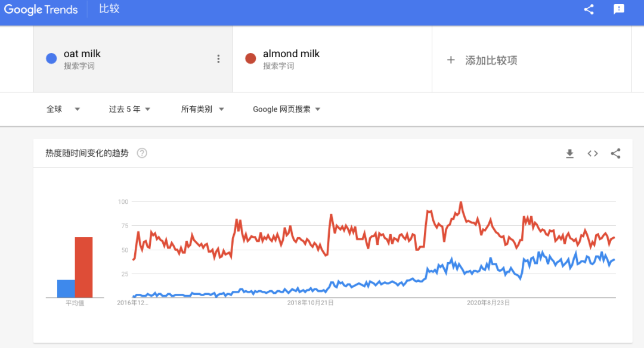Edit the oat milk search term
Screen dimensions: 644x348
82,54
